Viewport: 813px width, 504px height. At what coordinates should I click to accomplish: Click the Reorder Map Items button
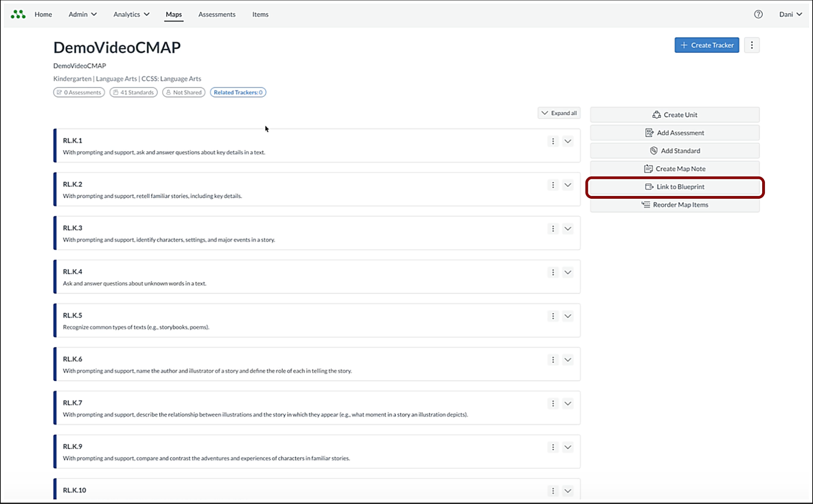click(675, 204)
